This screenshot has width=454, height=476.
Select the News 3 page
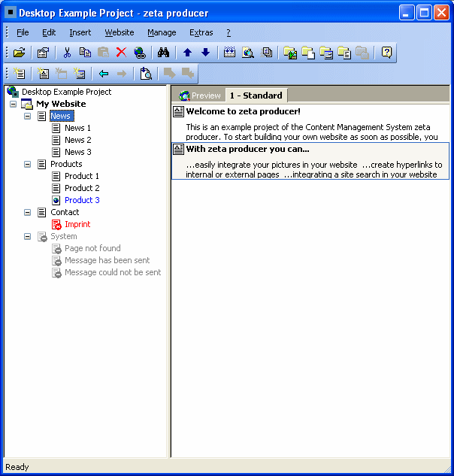point(78,152)
